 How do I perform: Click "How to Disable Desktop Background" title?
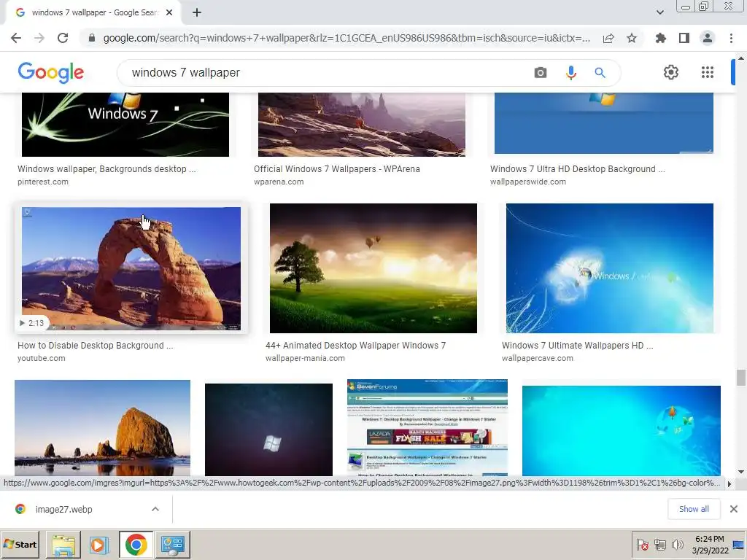coord(96,345)
